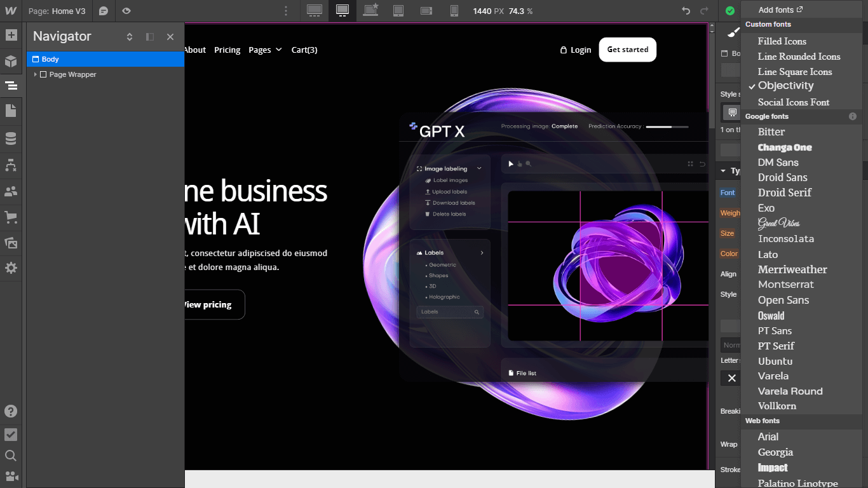This screenshot has height=488, width=868.
Task: Click the Prediction Accuracy slider
Action: click(x=667, y=126)
